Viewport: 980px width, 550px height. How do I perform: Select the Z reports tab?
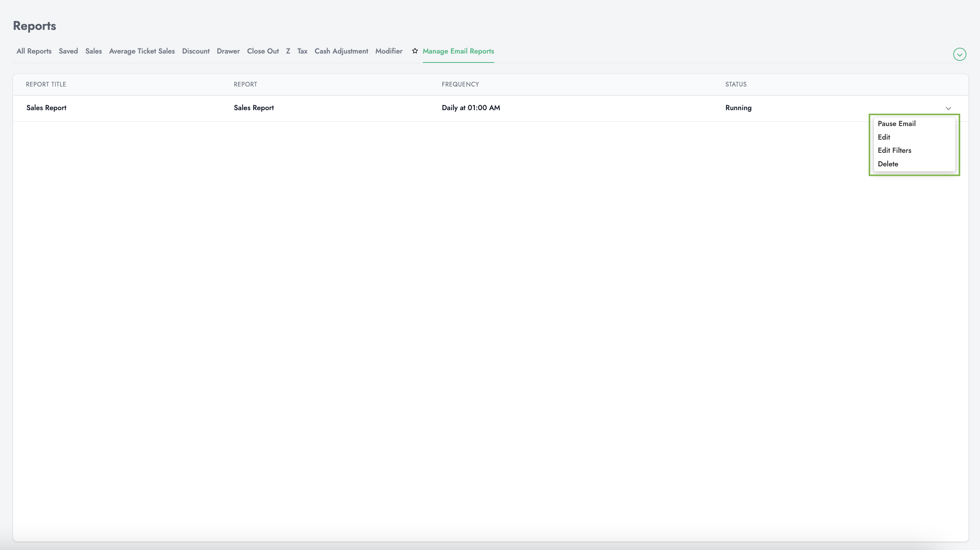coord(288,51)
